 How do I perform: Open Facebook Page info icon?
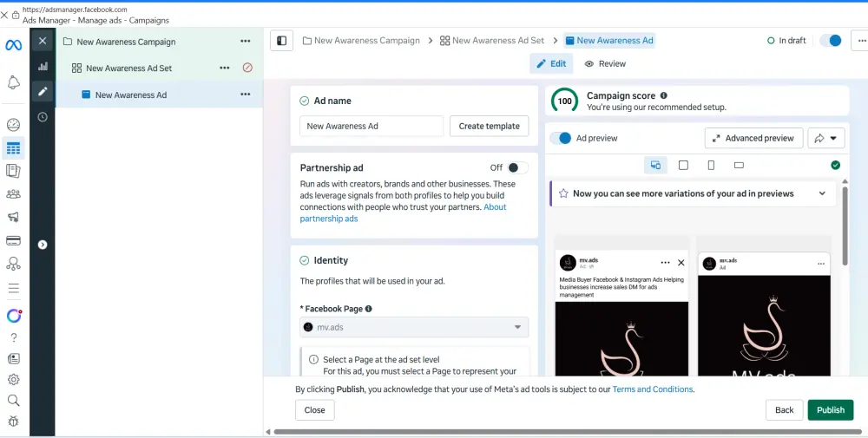pyautogui.click(x=369, y=309)
